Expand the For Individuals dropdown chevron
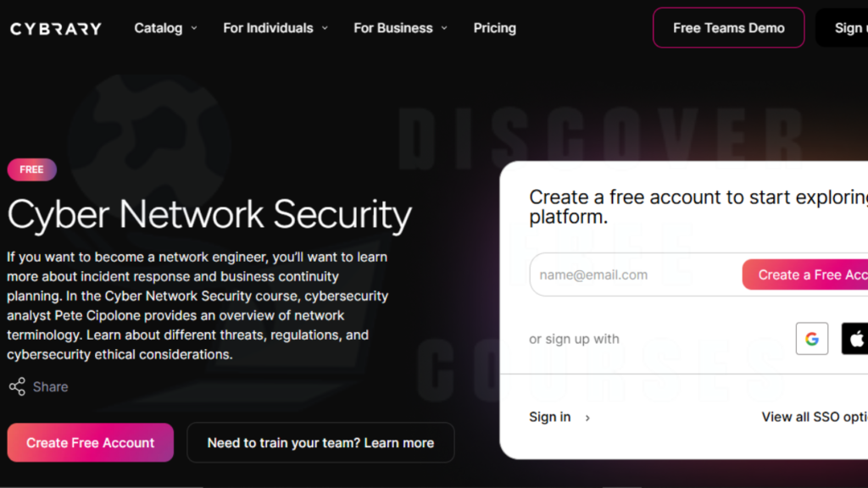The height and width of the screenshot is (488, 868). [x=325, y=28]
